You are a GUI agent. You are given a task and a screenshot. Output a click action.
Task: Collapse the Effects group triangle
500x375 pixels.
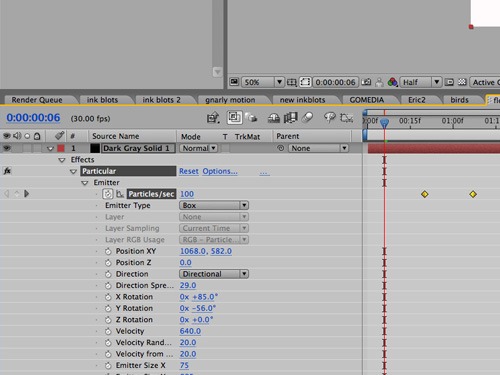pyautogui.click(x=62, y=160)
